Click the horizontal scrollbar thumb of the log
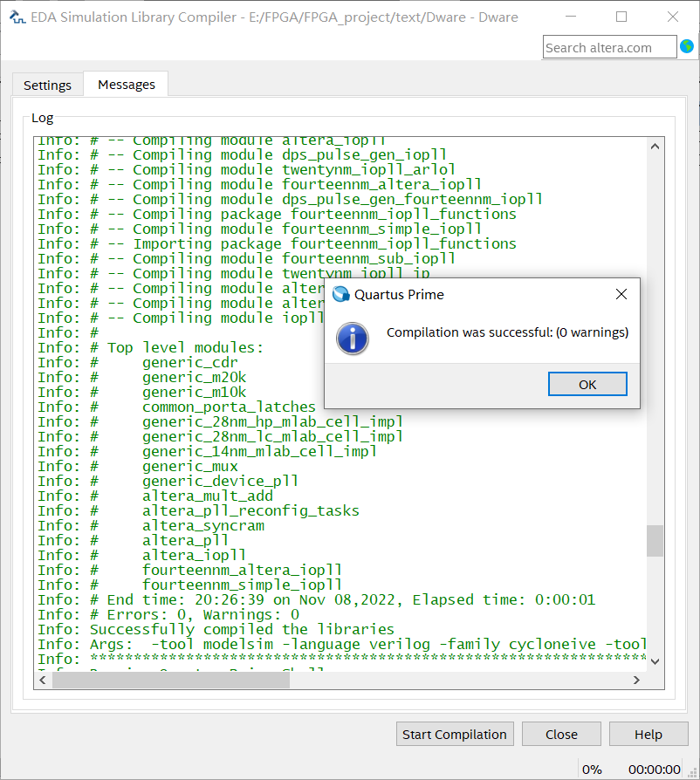The image size is (700, 780). click(171, 680)
